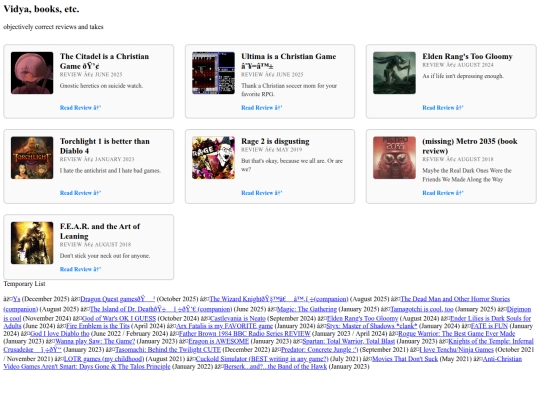
Task: Open Read Review under Ultima card
Action: [x=262, y=108]
